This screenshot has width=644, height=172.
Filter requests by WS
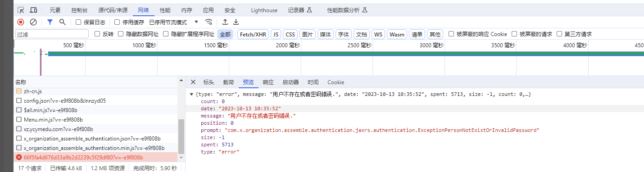(x=378, y=34)
